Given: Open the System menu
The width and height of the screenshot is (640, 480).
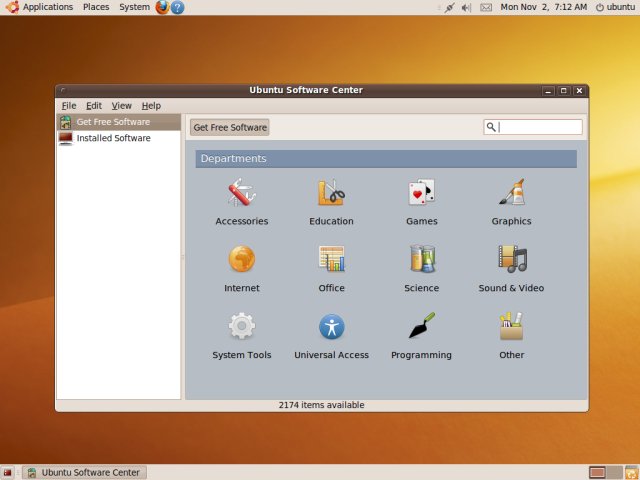Looking at the screenshot, I should point(134,7).
